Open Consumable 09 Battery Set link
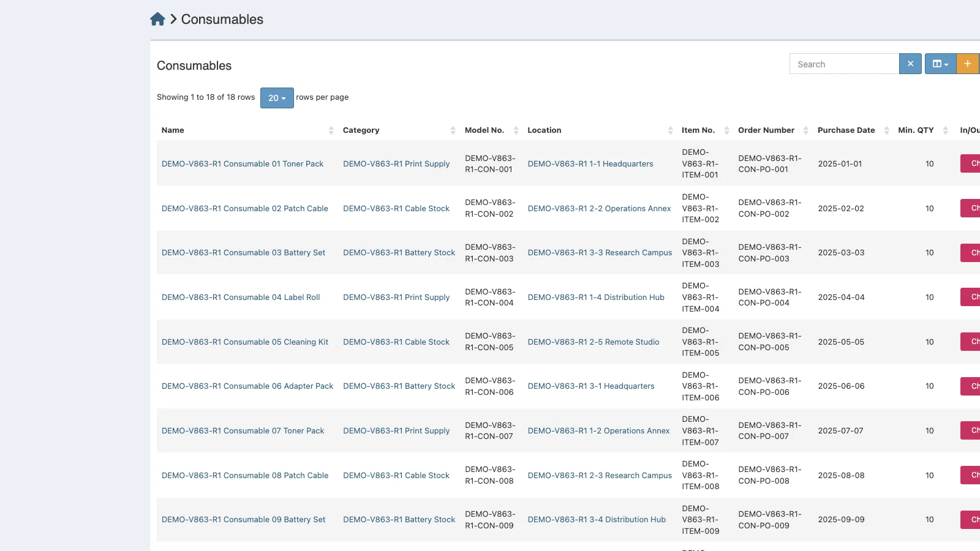 [x=244, y=519]
